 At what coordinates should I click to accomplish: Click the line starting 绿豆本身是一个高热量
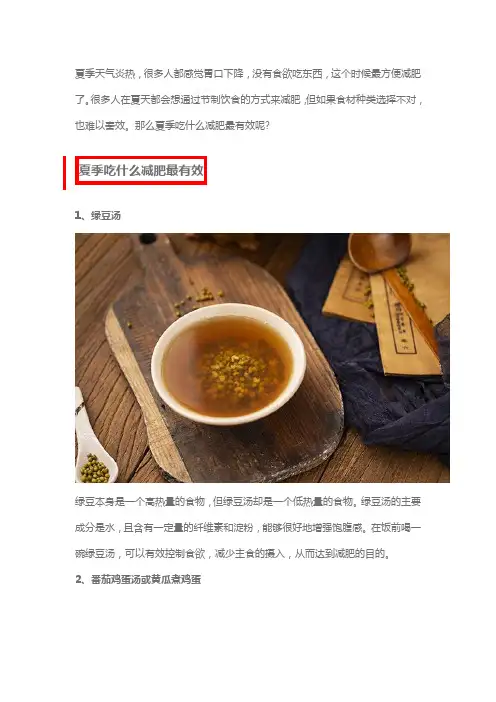pyautogui.click(x=248, y=501)
